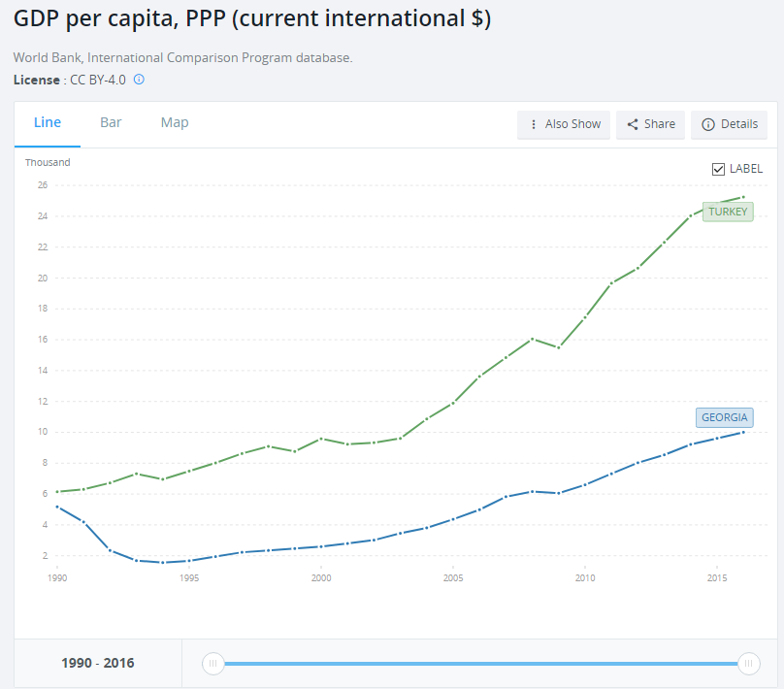Image resolution: width=784 pixels, height=689 pixels.
Task: Switch to the Bar chart tab
Action: (x=111, y=123)
